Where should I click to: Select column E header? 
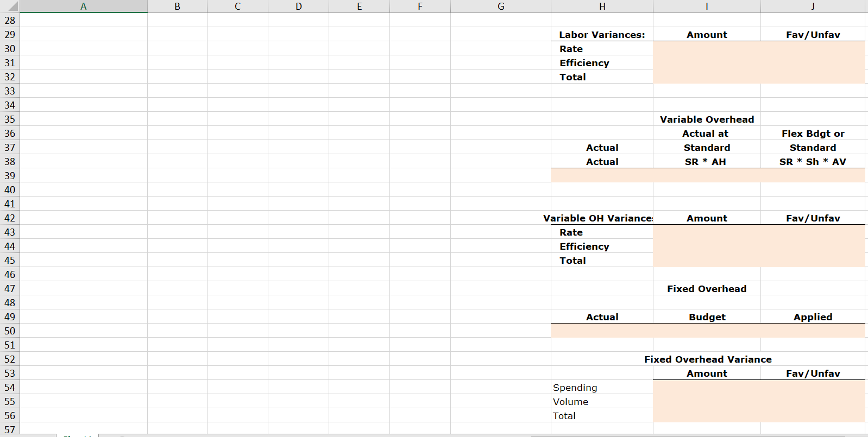(359, 7)
